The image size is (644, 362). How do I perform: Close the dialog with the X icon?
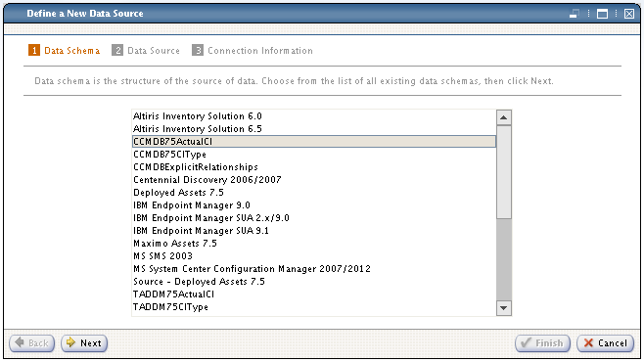coord(629,14)
